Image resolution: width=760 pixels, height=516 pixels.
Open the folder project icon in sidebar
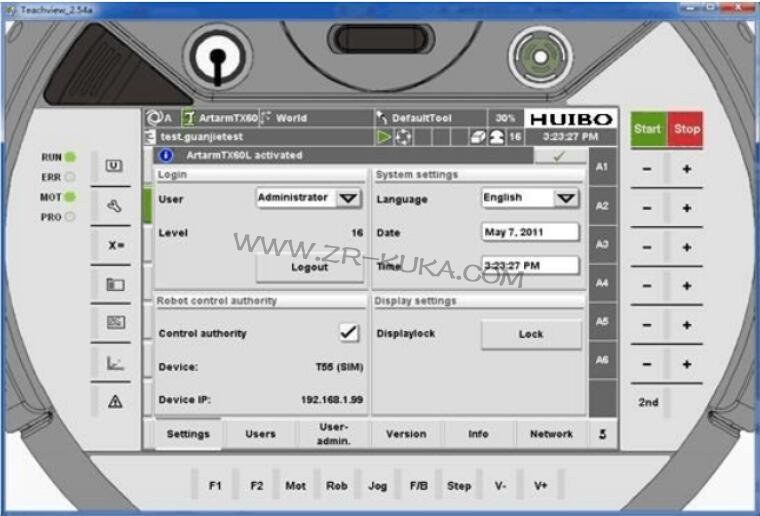(x=114, y=284)
